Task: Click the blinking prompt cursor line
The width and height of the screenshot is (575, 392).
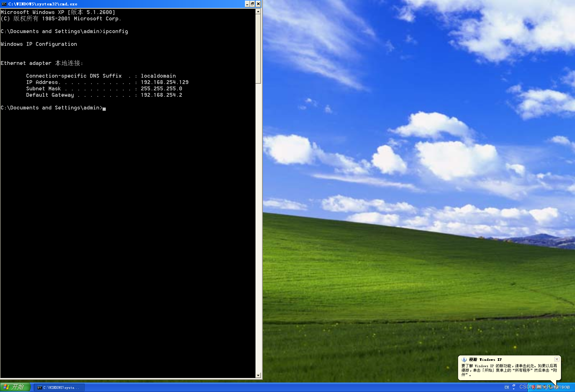Action: point(53,108)
